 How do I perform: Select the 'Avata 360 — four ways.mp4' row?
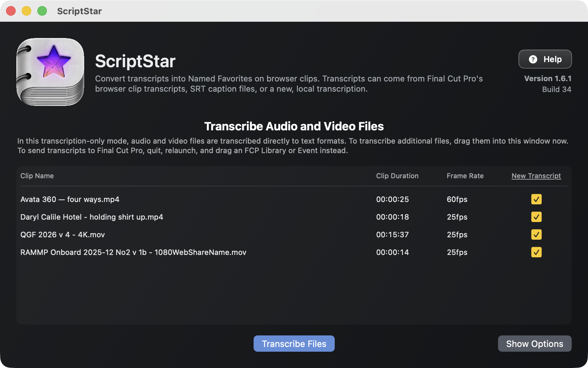294,199
